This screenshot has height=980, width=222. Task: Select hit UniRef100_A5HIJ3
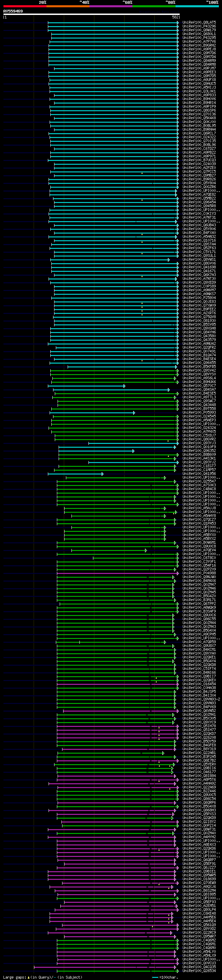pyautogui.click(x=199, y=88)
